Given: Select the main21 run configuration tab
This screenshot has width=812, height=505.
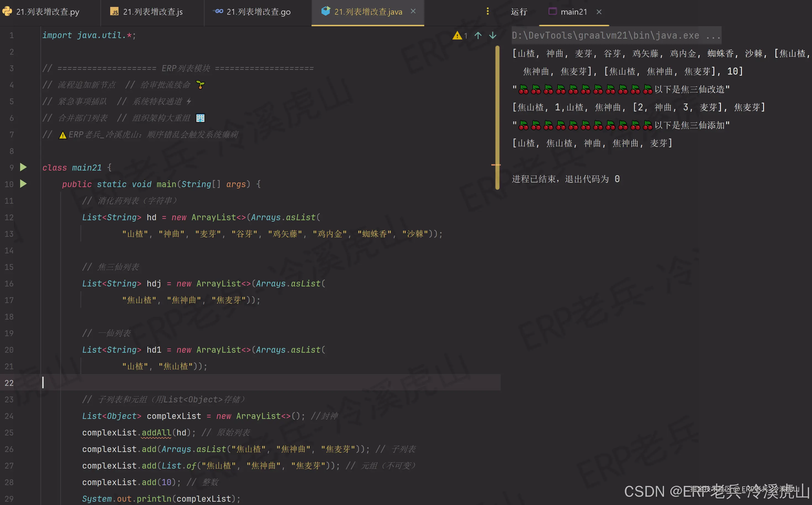Looking at the screenshot, I should tap(573, 12).
